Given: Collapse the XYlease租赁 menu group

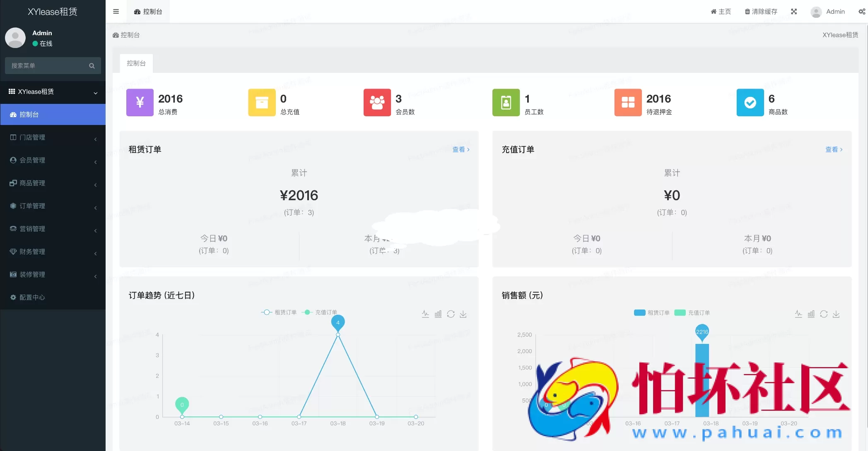Looking at the screenshot, I should pos(53,91).
